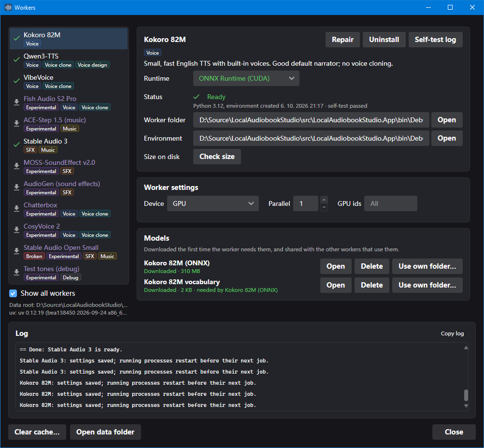Click log line "== Done: Stable Audio 3 is ready."
The width and height of the screenshot is (484, 448).
(x=71, y=349)
